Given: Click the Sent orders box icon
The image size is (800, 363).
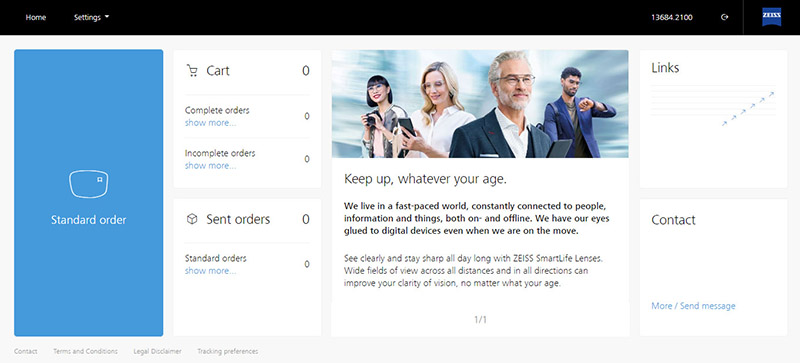Looking at the screenshot, I should coord(192,220).
